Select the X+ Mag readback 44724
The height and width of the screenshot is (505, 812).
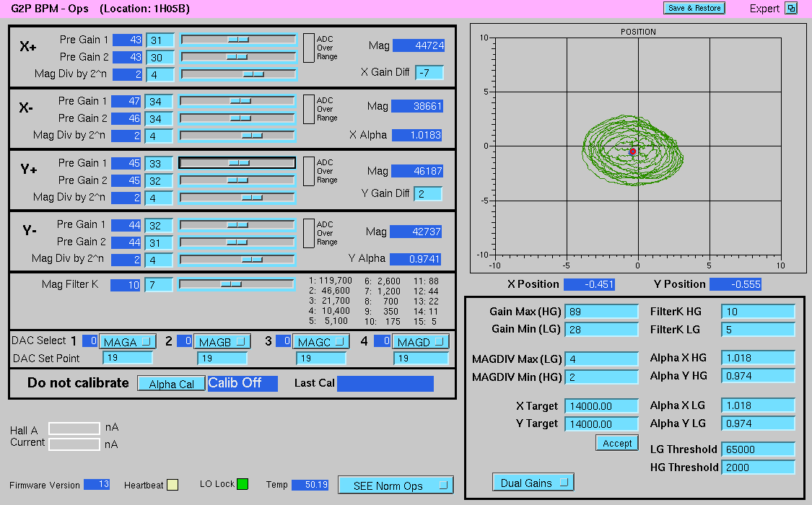tap(419, 45)
